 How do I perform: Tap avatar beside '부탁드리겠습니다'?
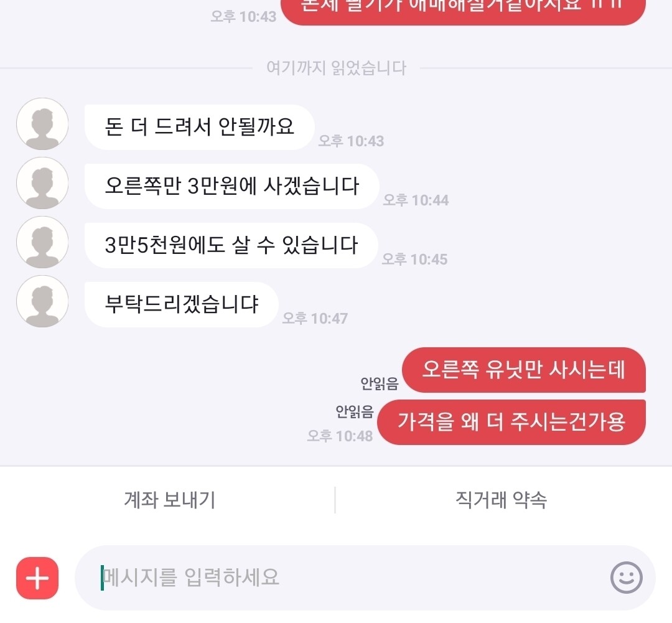(42, 301)
